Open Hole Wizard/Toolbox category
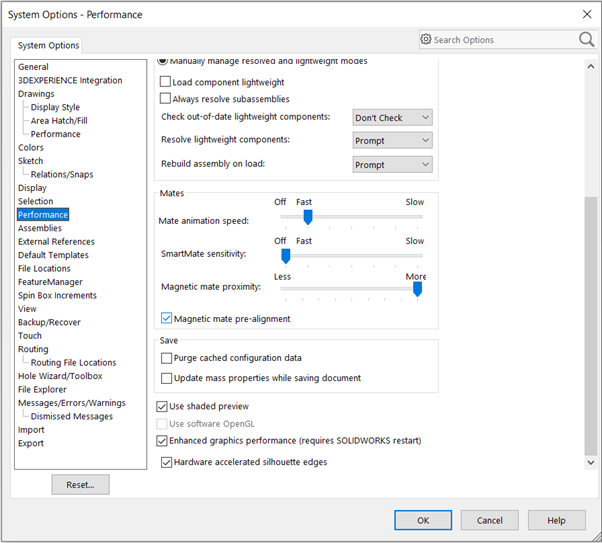 click(60, 376)
